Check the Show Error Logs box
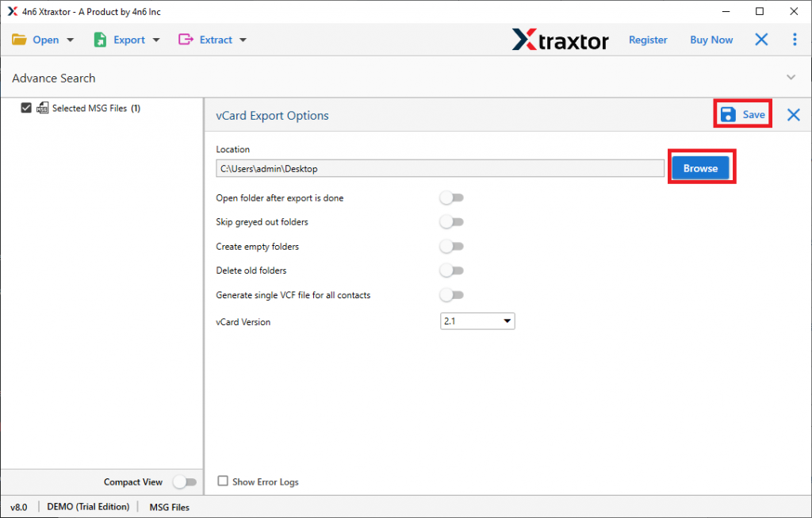This screenshot has width=812, height=518. pyautogui.click(x=223, y=481)
